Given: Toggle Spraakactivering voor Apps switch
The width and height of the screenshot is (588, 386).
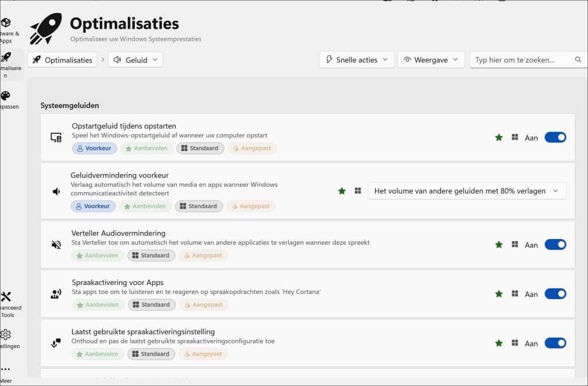Looking at the screenshot, I should click(555, 294).
